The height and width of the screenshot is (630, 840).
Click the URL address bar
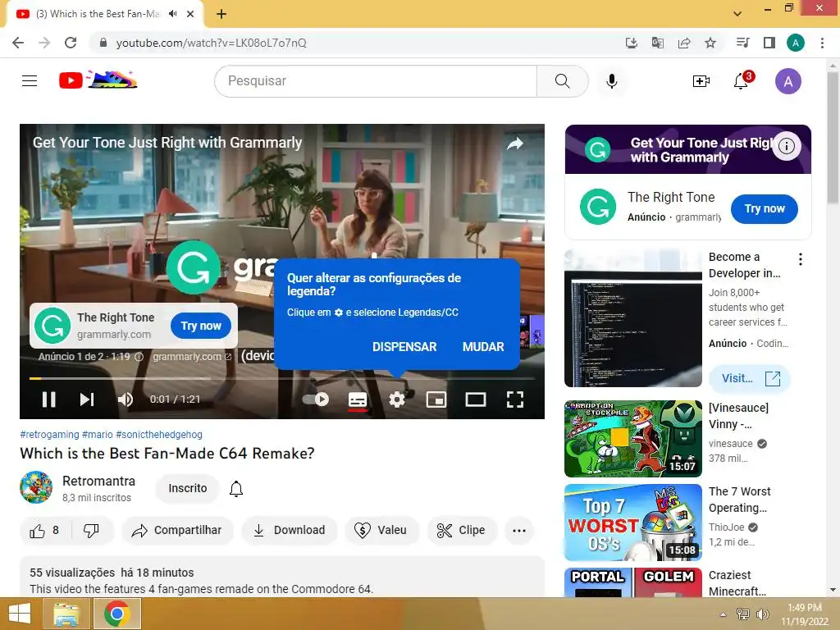pyautogui.click(x=354, y=43)
